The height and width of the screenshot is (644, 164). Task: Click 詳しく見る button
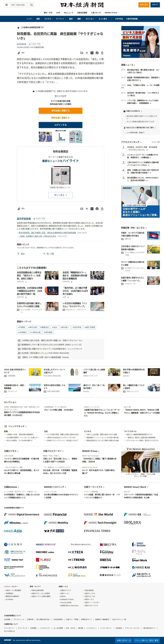pyautogui.click(x=60, y=195)
